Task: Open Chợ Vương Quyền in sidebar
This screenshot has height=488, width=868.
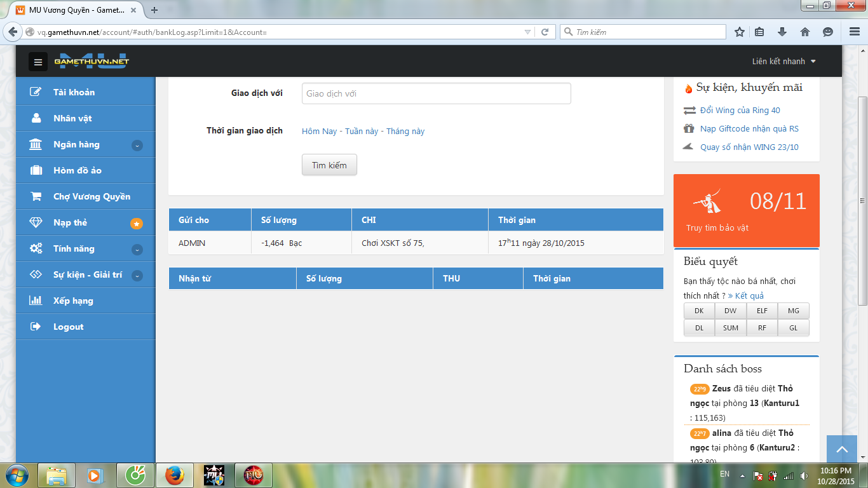Action: coord(92,196)
